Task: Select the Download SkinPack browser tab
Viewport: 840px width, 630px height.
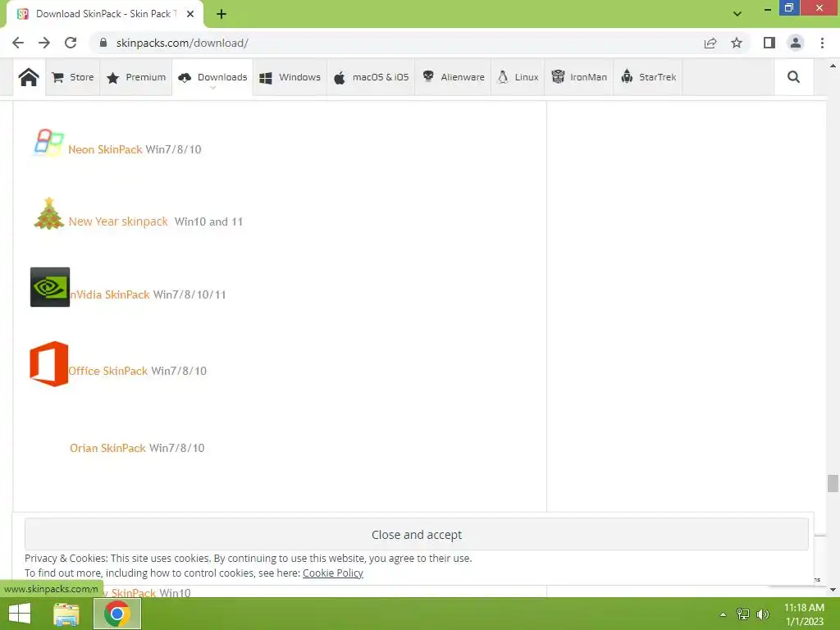Action: coord(105,14)
